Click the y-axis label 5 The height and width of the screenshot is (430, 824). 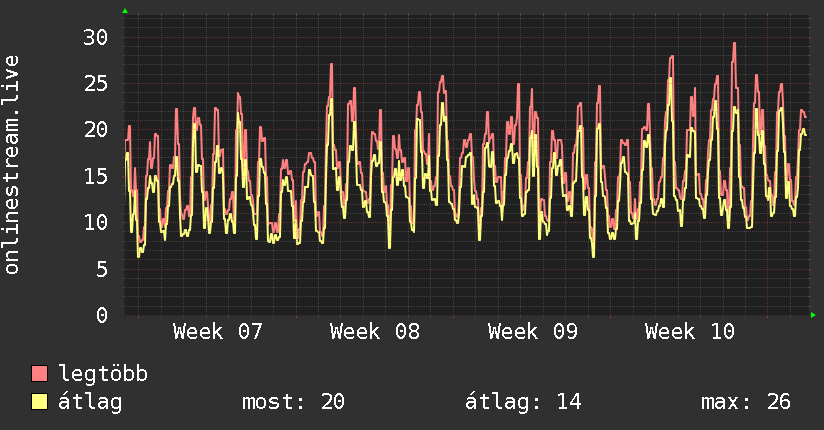coord(102,269)
